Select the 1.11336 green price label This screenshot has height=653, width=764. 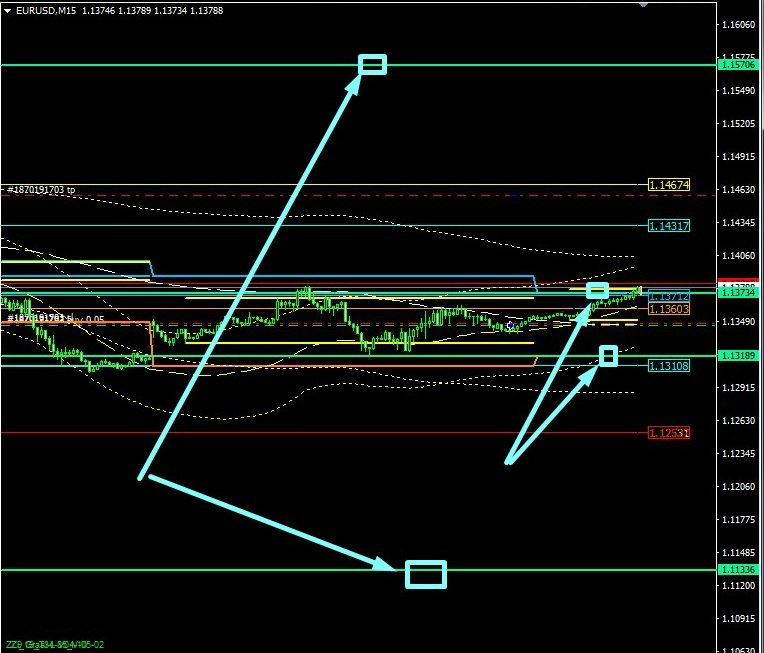coord(737,570)
